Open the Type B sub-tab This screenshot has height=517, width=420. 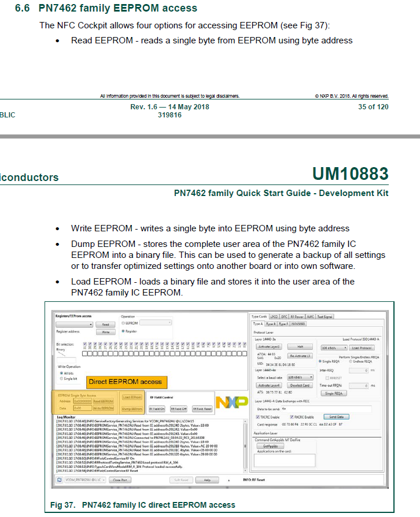271,324
